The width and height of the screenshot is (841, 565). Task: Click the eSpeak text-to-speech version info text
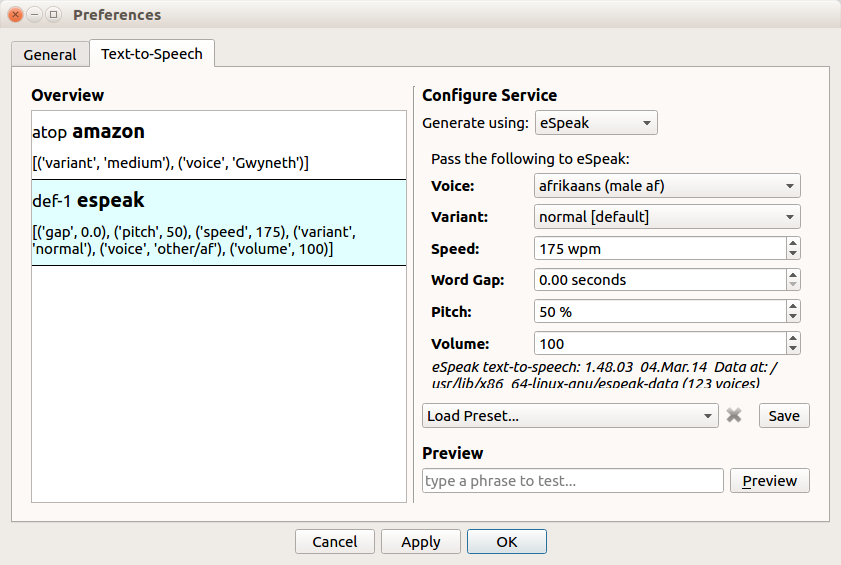605,375
